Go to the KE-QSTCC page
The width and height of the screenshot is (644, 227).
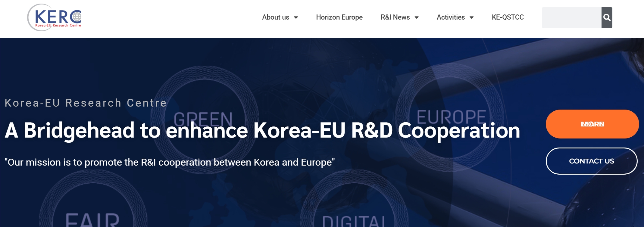(508, 17)
